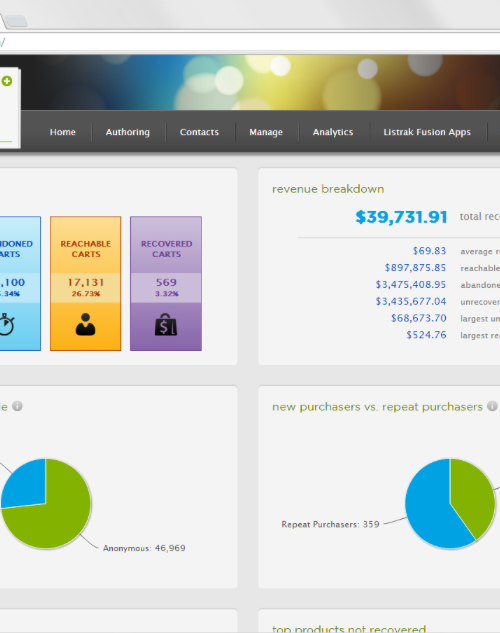Open the Analytics menu
The height and width of the screenshot is (633, 500).
point(333,132)
